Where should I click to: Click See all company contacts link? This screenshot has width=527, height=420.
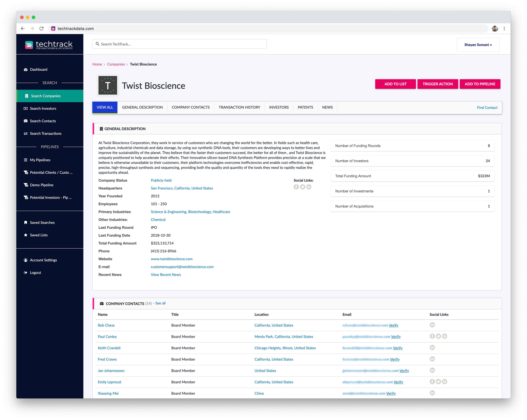coord(160,303)
